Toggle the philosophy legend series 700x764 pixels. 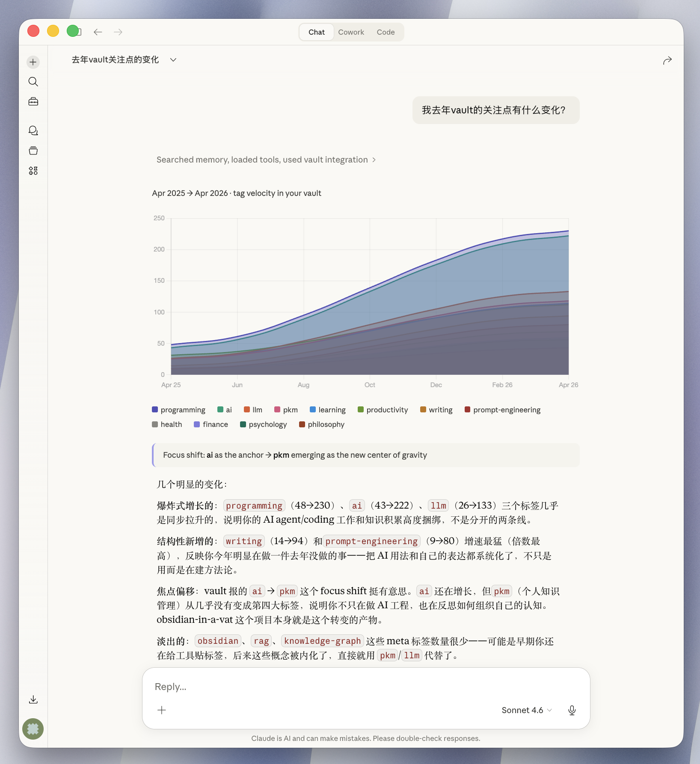coord(322,424)
